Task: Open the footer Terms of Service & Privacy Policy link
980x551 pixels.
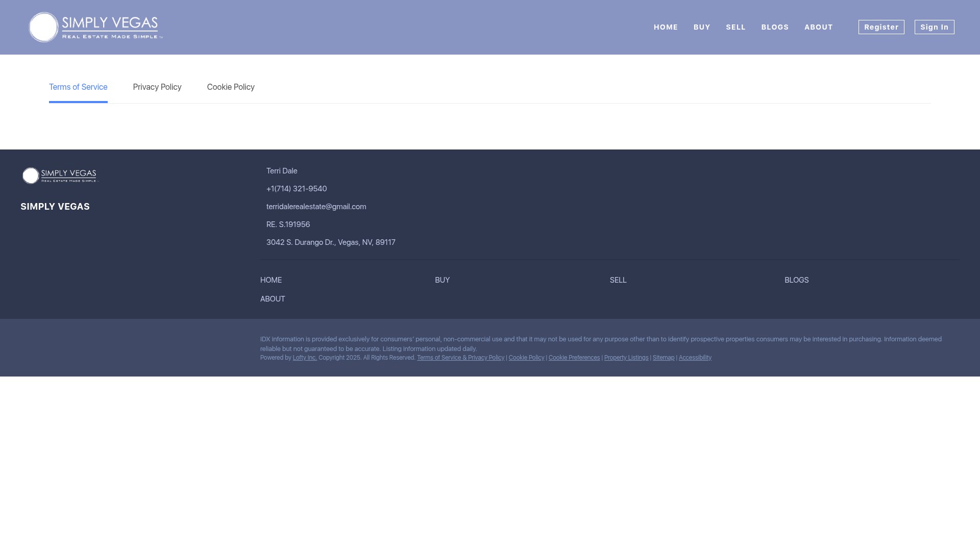Action: (460, 358)
